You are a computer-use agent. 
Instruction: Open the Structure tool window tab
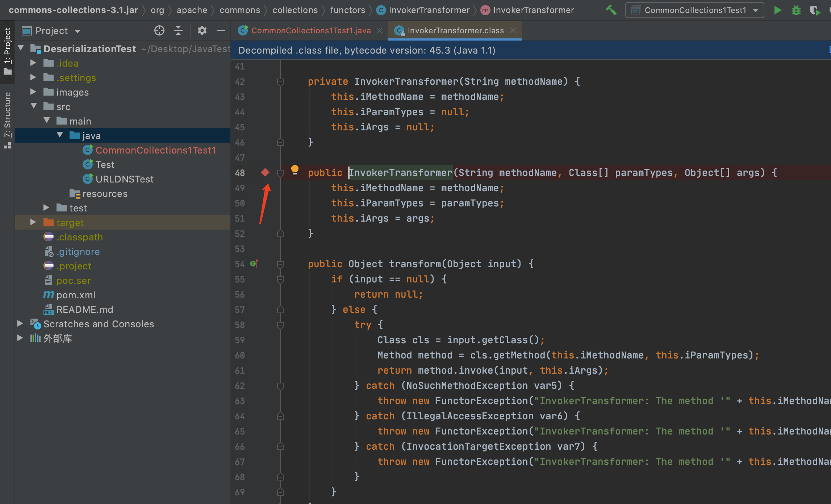click(7, 115)
